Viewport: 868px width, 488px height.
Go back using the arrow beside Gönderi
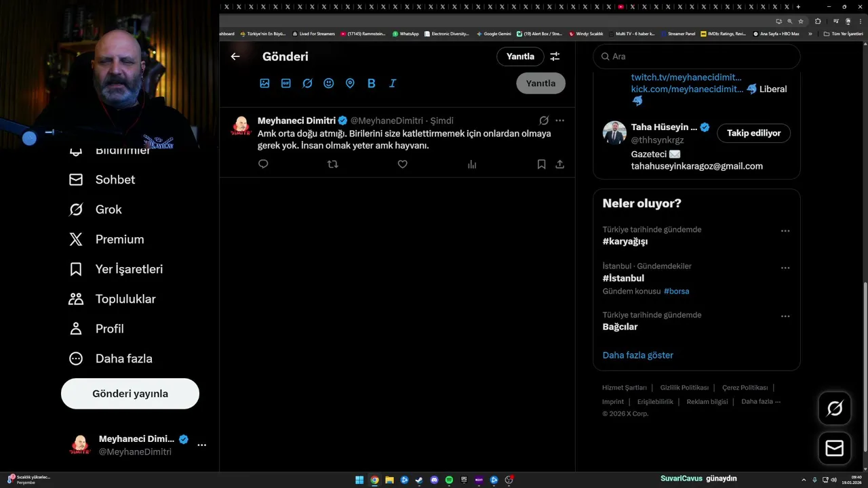235,57
